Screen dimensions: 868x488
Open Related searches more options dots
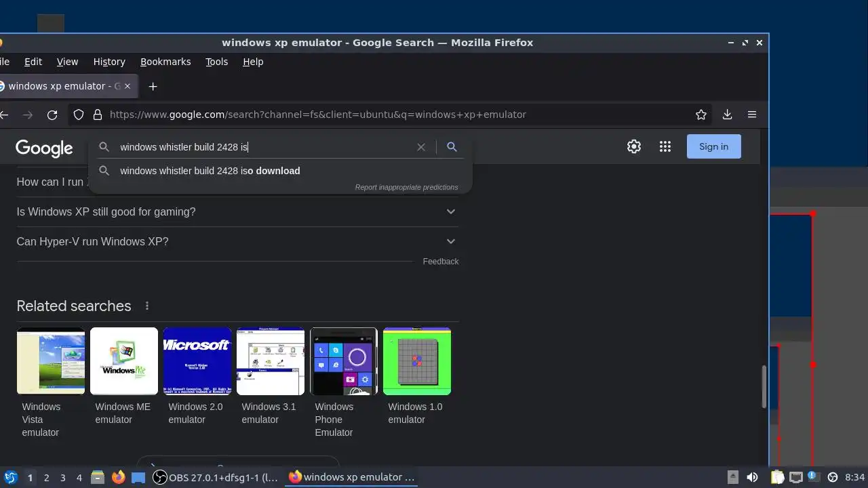click(147, 306)
